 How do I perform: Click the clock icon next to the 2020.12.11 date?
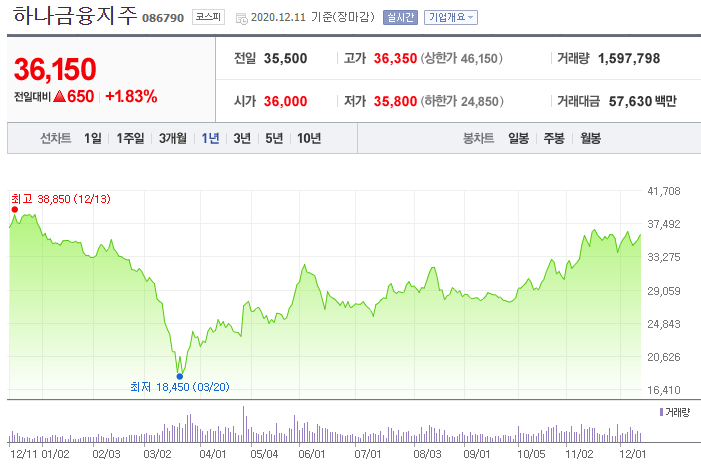(x=241, y=18)
